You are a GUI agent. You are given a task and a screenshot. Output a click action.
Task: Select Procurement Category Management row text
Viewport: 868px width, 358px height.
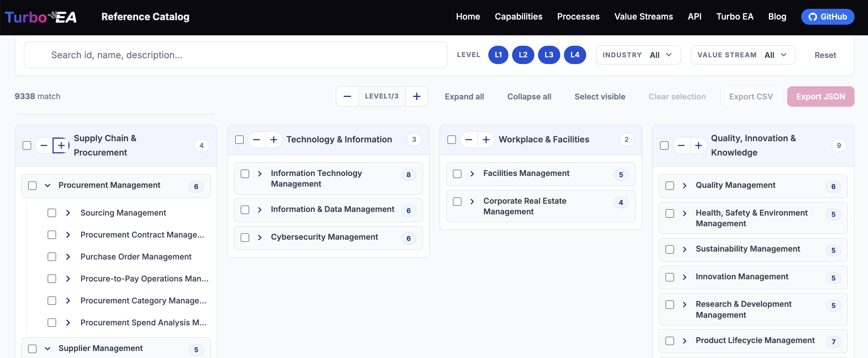pos(143,301)
